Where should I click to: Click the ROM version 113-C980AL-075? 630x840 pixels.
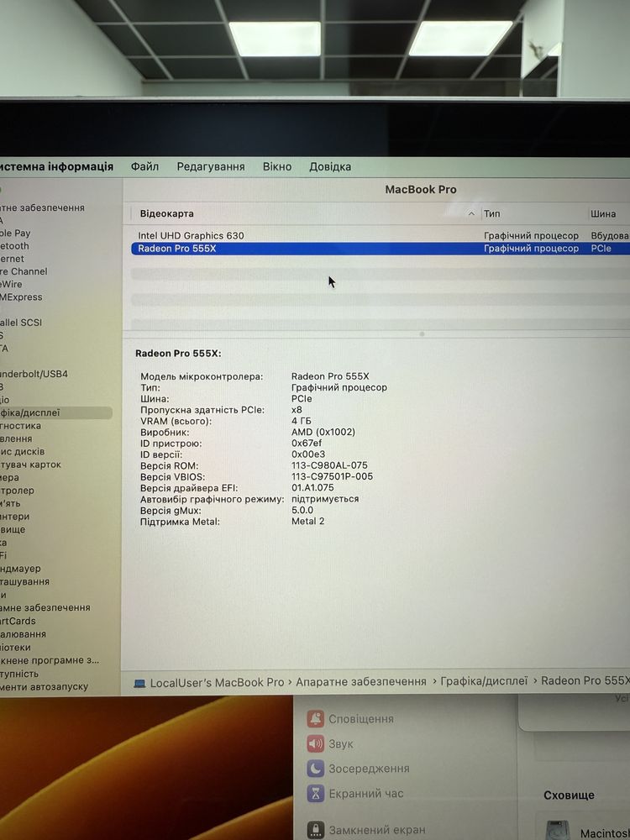coord(329,465)
